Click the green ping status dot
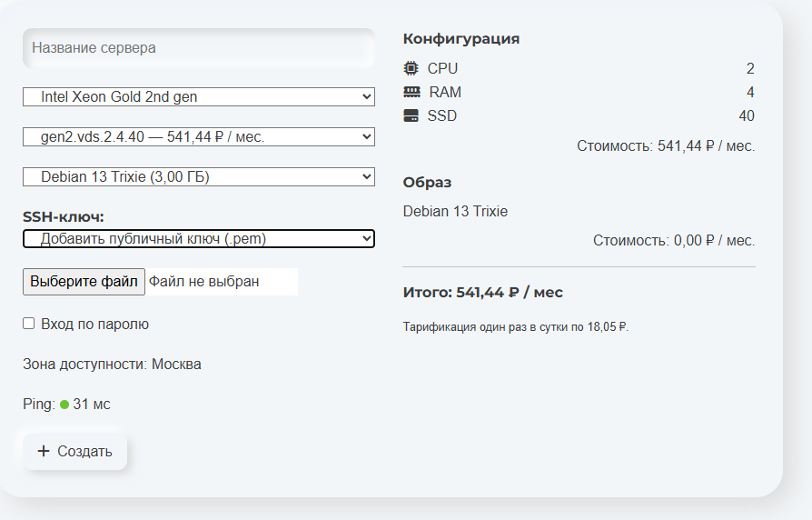The image size is (812, 520). (64, 405)
